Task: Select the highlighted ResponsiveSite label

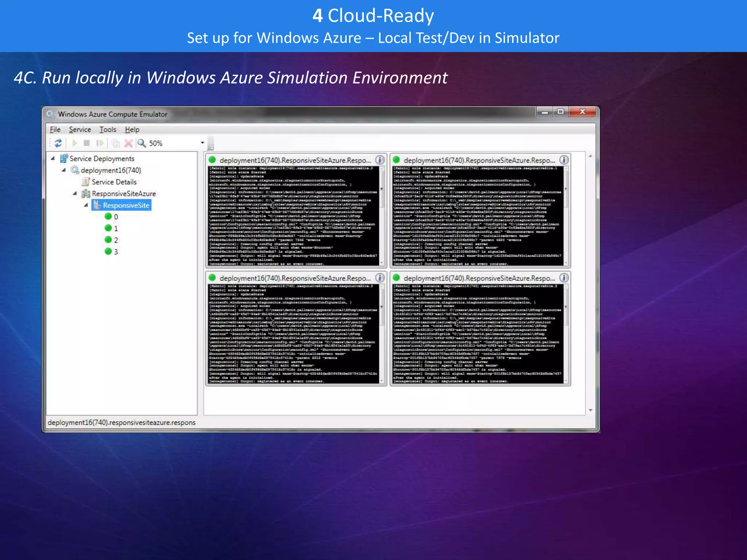Action: point(126,205)
